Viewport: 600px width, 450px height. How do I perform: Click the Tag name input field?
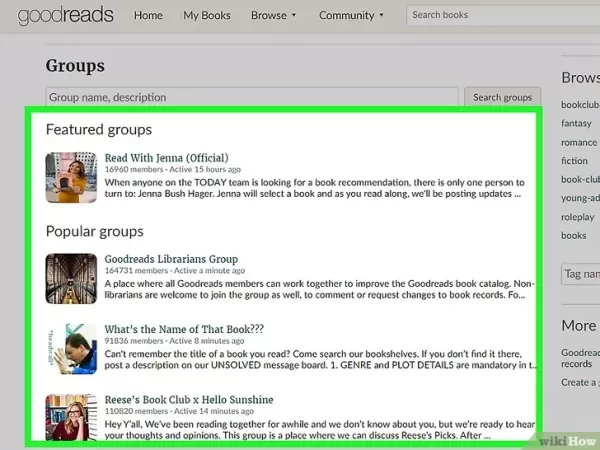580,274
